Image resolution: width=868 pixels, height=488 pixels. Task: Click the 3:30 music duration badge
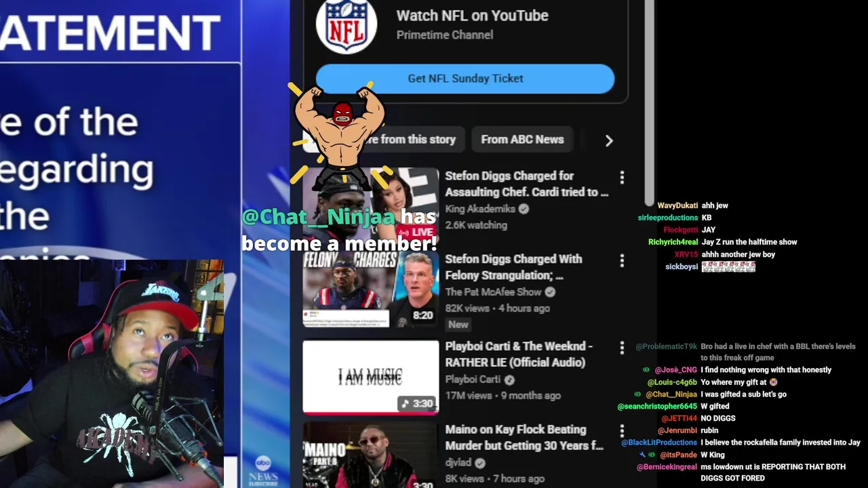coord(417,403)
